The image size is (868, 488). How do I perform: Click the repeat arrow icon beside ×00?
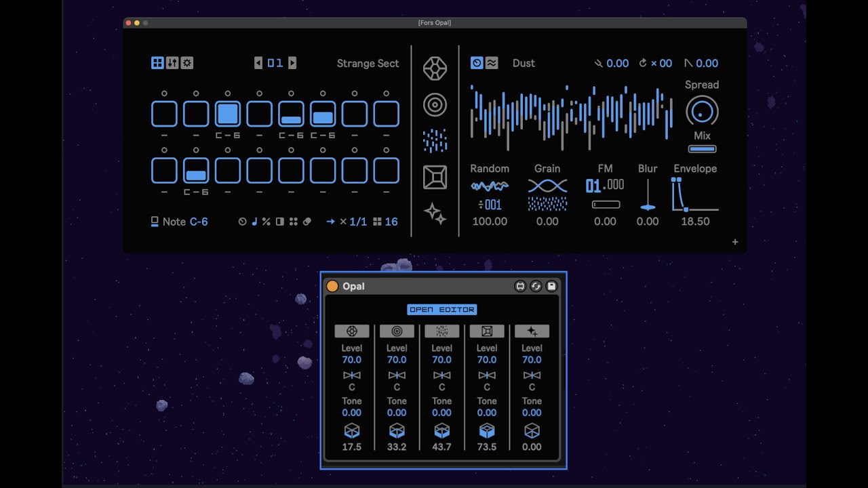pyautogui.click(x=643, y=63)
